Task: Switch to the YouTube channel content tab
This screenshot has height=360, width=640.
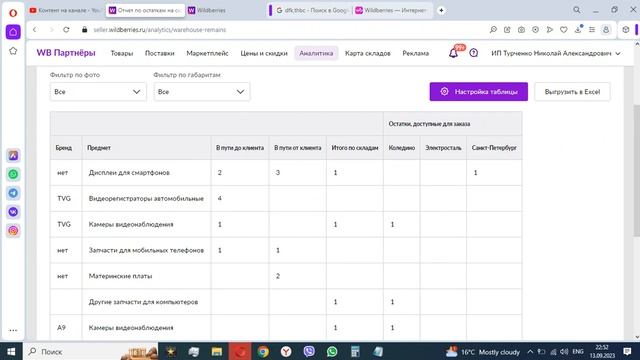Action: click(65, 10)
